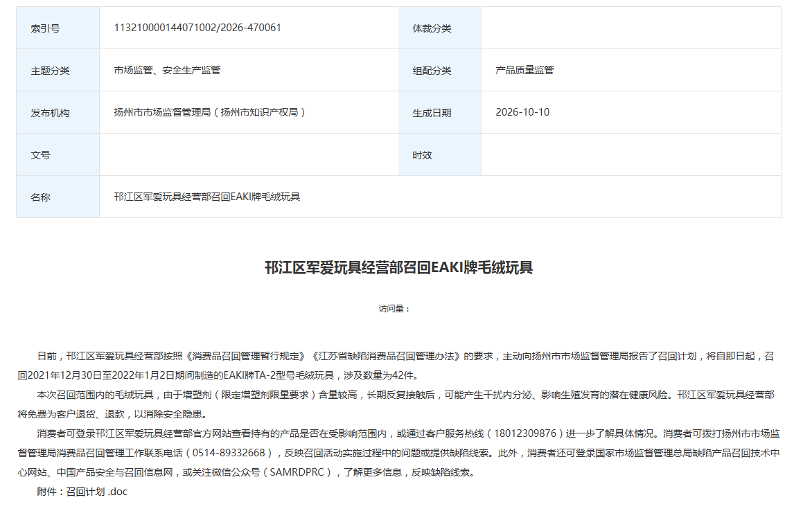Screen dimensions: 812x520
Task: Click the hotline number 18012309876
Action: pyautogui.click(x=525, y=433)
